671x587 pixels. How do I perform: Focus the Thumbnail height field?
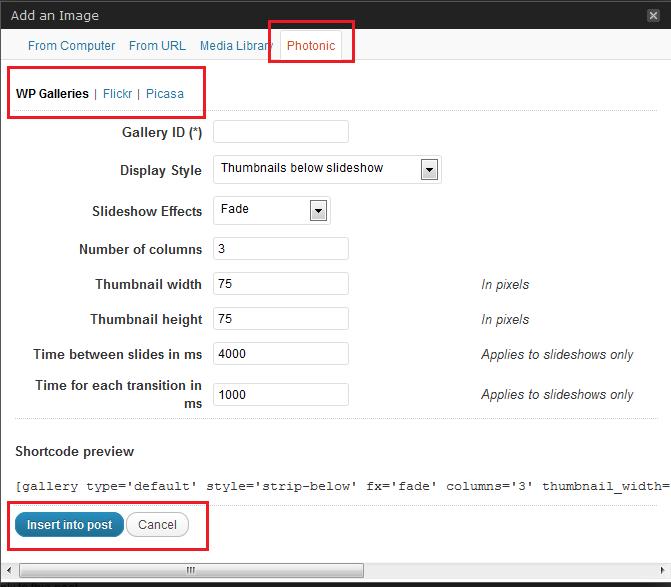tap(281, 319)
